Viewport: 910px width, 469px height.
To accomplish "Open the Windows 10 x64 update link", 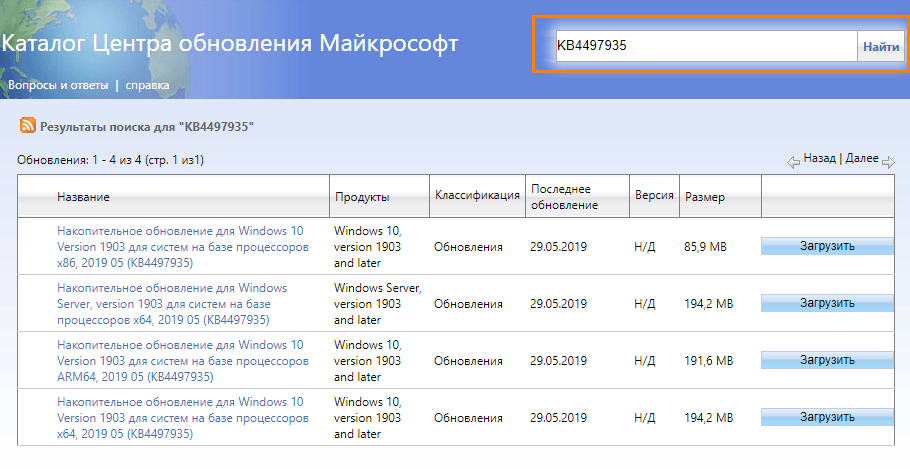I will [x=183, y=417].
